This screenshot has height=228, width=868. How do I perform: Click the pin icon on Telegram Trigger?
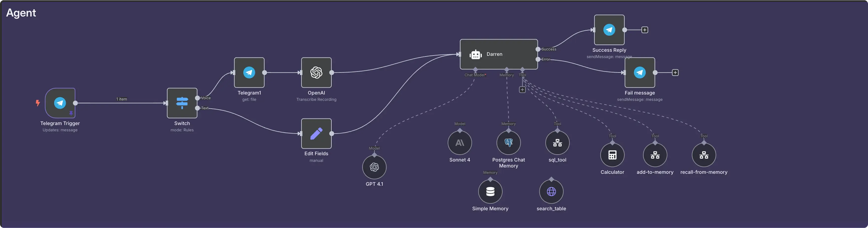click(71, 113)
